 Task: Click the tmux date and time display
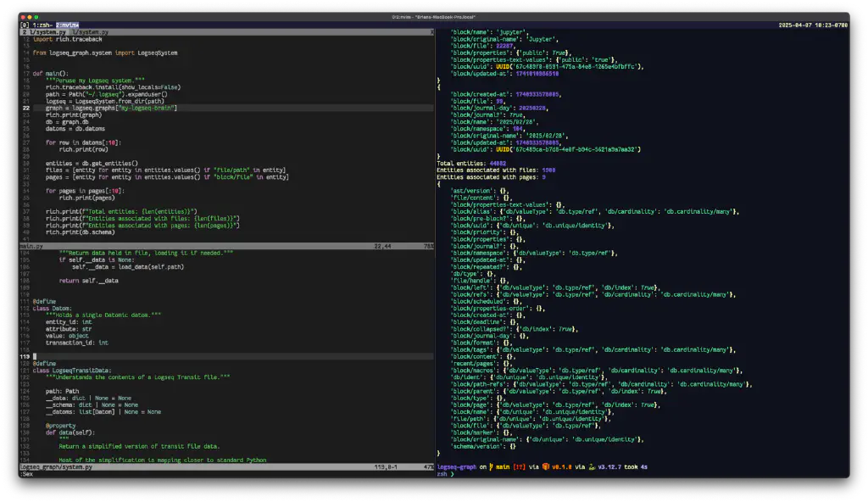point(813,25)
